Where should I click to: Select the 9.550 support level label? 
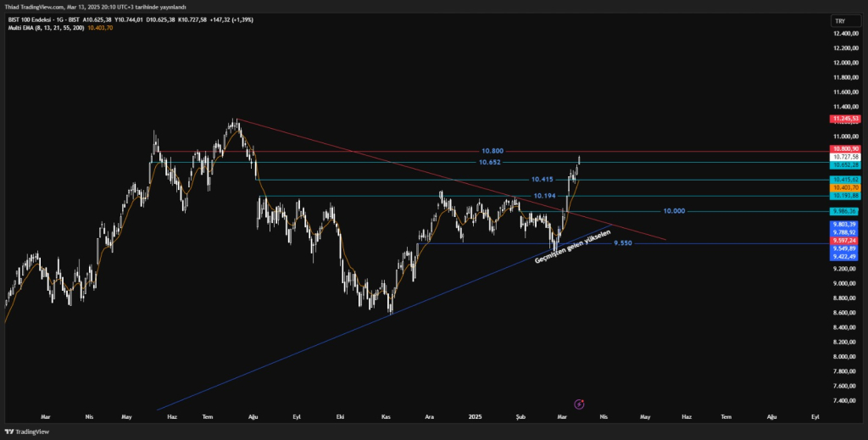point(622,243)
